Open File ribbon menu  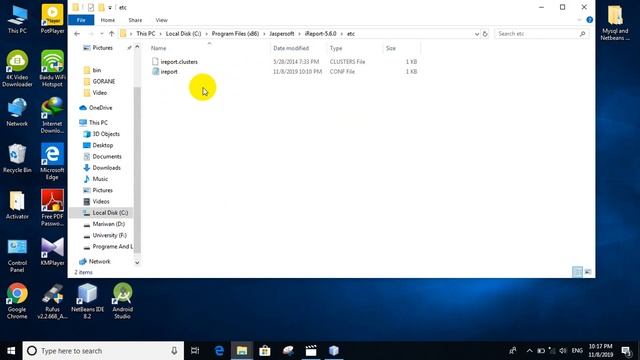(81, 20)
